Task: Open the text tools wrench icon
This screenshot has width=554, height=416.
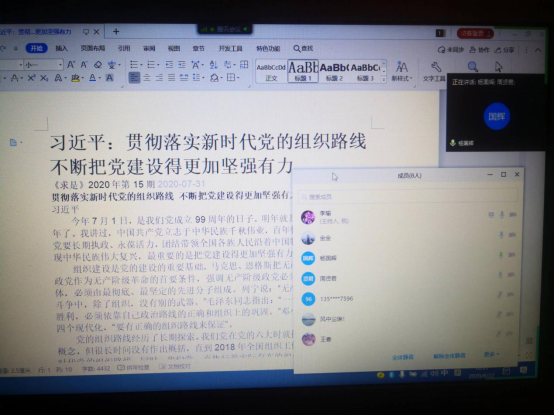Action: (x=436, y=67)
